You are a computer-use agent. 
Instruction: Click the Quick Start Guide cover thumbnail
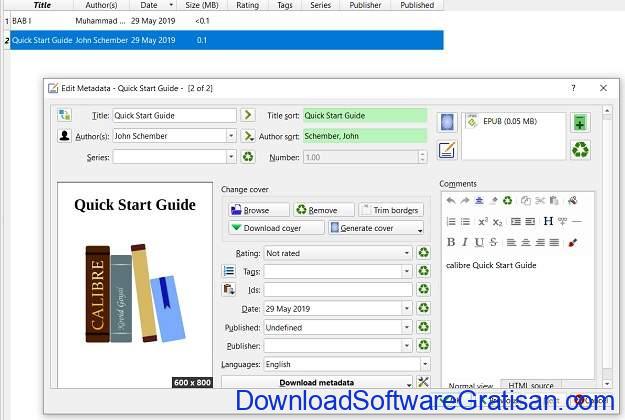tap(135, 285)
